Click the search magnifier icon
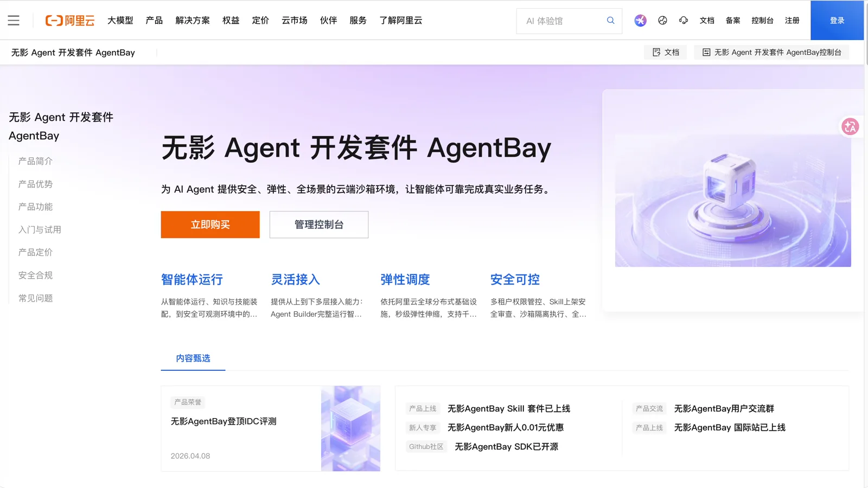The height and width of the screenshot is (488, 868). tap(610, 21)
